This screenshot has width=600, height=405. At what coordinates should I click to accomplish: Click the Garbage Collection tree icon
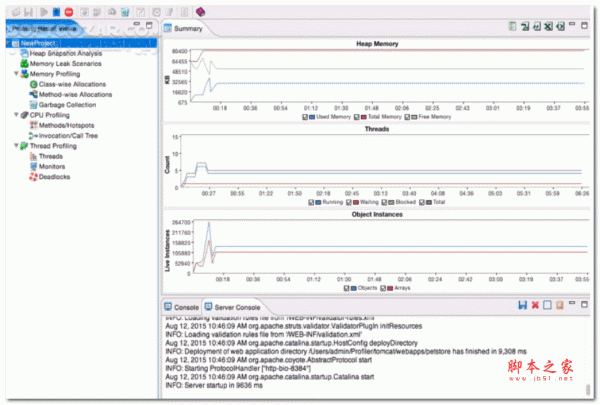[34, 105]
